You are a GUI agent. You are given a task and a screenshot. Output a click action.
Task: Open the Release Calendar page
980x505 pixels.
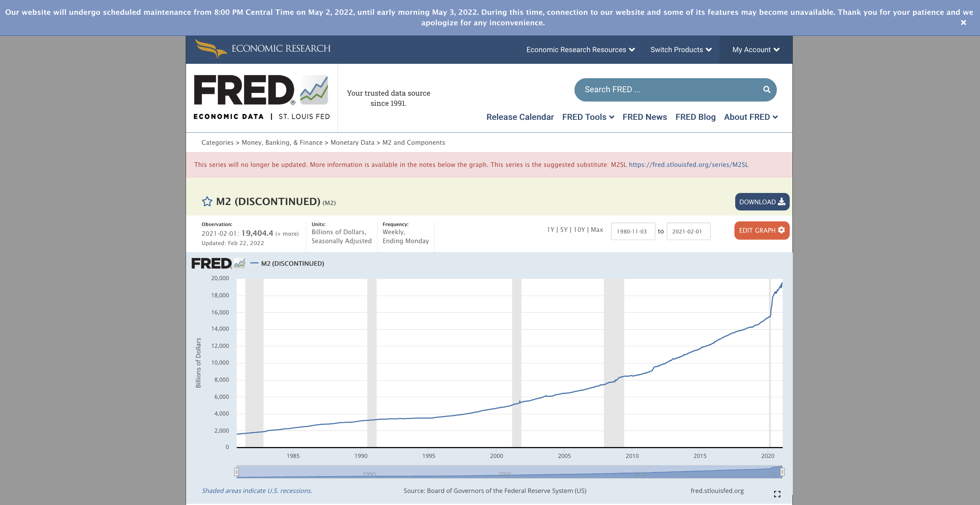[520, 117]
